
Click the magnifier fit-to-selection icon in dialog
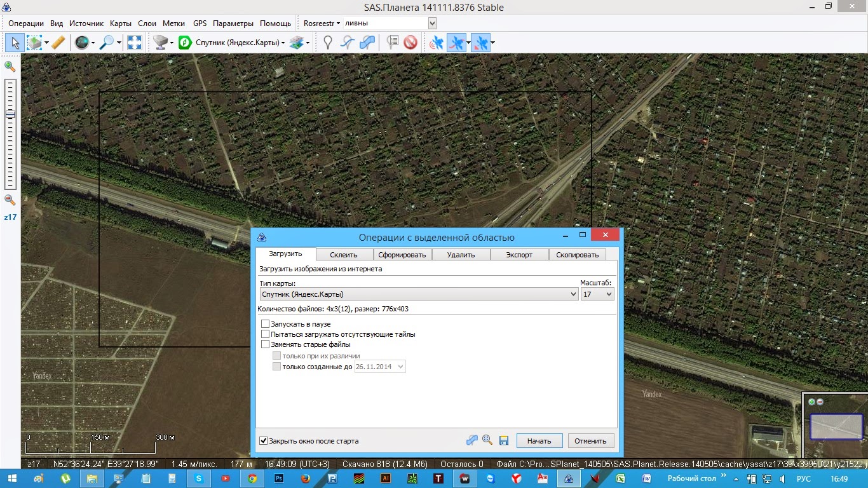(487, 440)
